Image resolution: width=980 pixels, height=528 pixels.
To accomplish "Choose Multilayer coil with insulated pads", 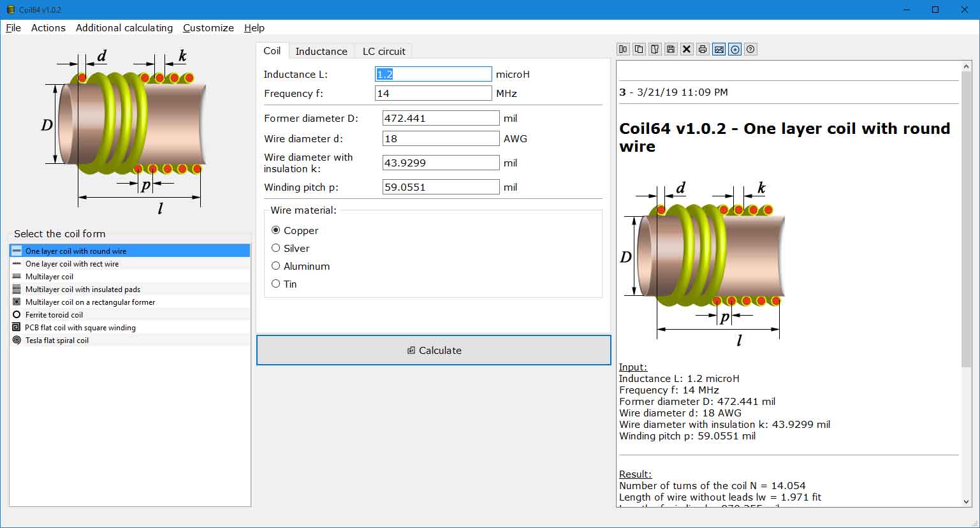I will coord(130,289).
